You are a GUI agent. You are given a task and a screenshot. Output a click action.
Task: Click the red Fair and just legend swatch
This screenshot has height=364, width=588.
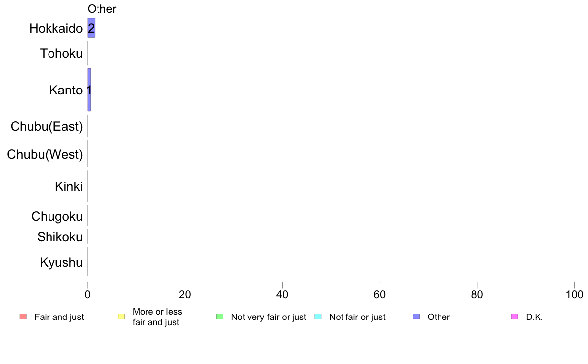pyautogui.click(x=23, y=317)
